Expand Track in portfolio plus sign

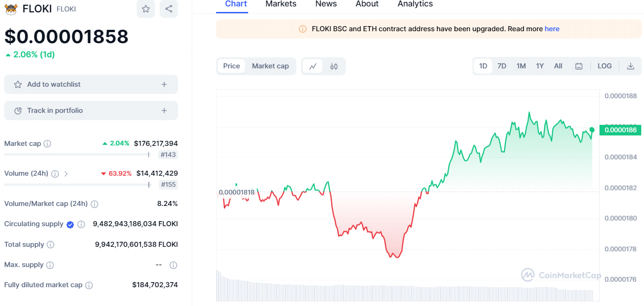(x=164, y=111)
